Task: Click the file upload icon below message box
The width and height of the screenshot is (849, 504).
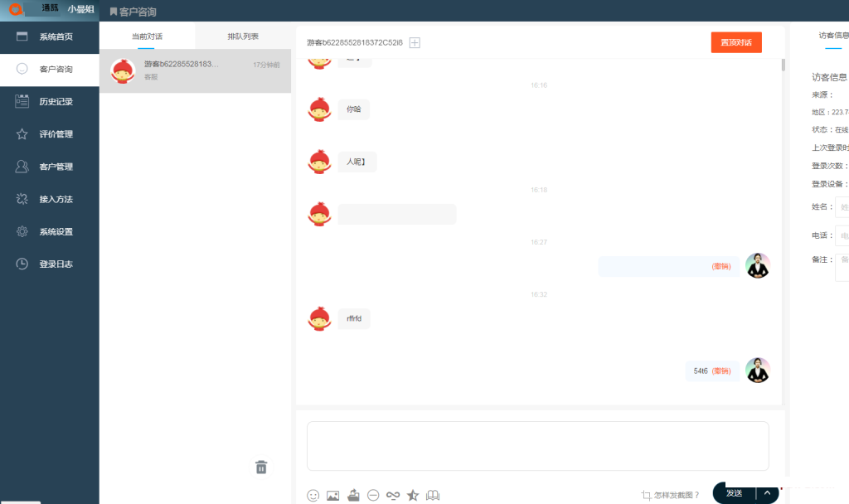Action: 353,495
